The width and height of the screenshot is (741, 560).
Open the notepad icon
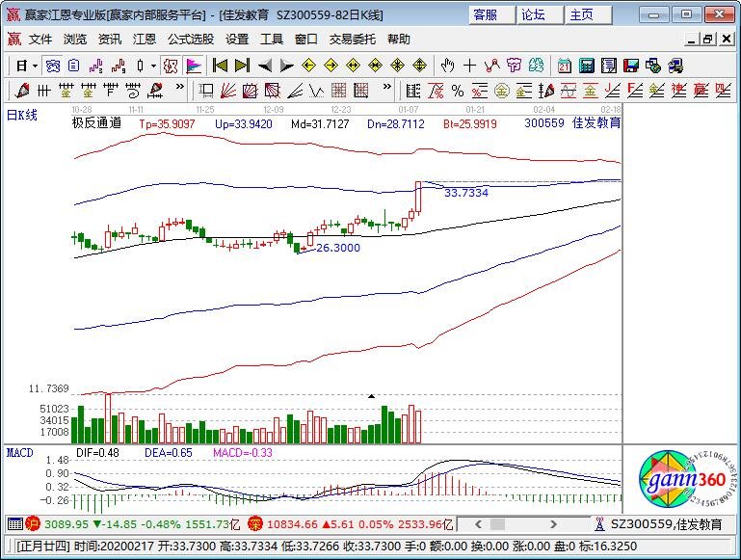(x=609, y=66)
